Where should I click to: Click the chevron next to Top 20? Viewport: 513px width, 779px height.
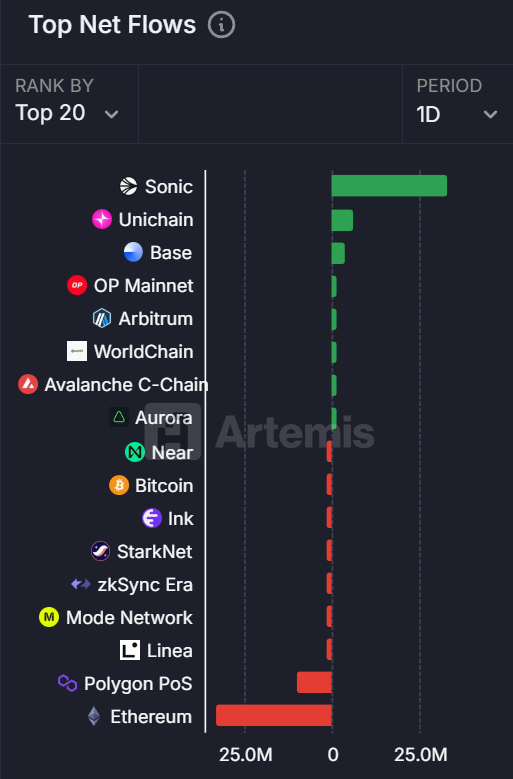pos(112,115)
